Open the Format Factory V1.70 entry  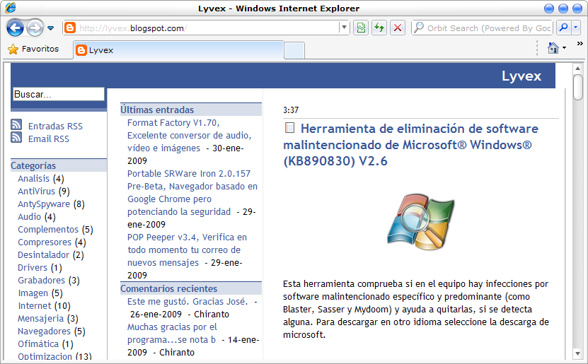[173, 122]
